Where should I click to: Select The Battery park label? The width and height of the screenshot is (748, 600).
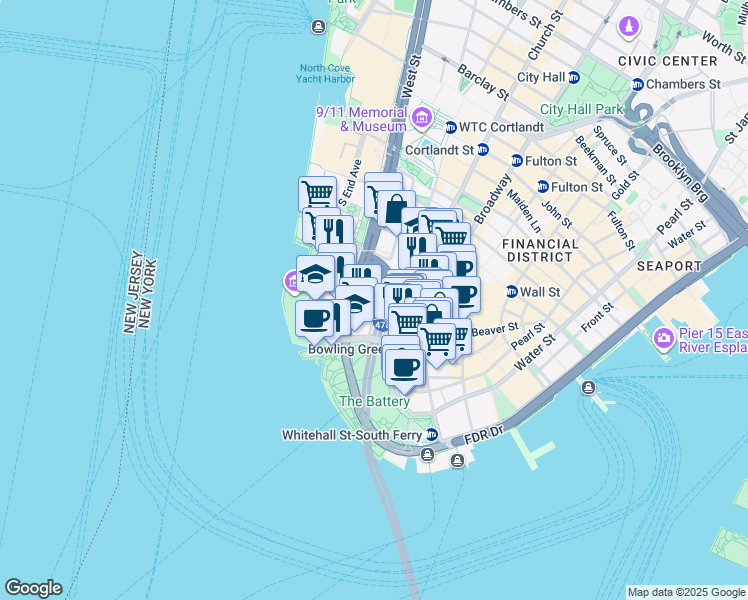click(x=374, y=401)
